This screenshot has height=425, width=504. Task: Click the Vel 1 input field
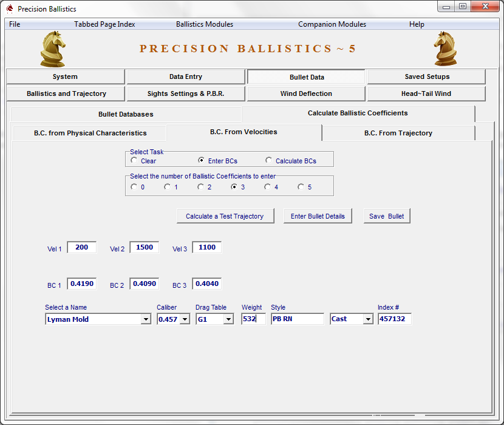(x=81, y=247)
